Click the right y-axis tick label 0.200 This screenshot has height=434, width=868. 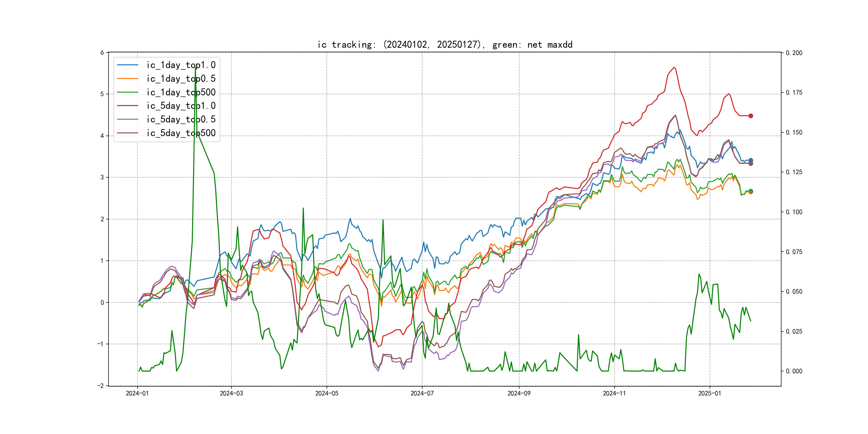point(794,53)
